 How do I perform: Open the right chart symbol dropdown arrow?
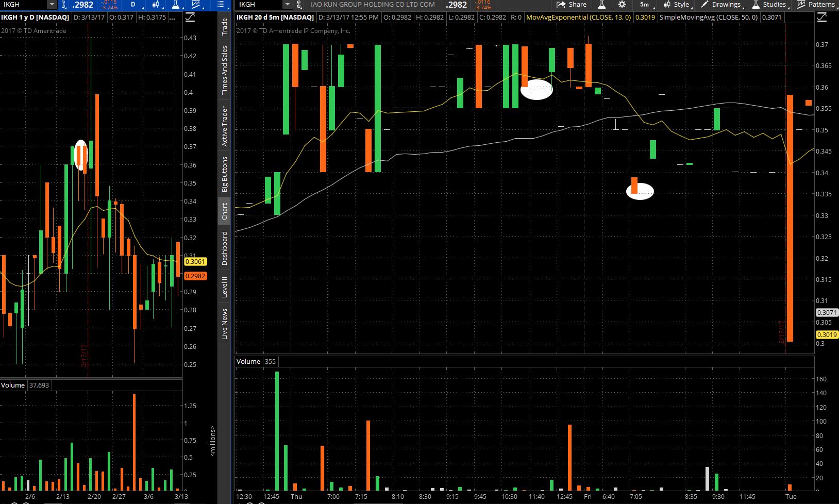(288, 5)
